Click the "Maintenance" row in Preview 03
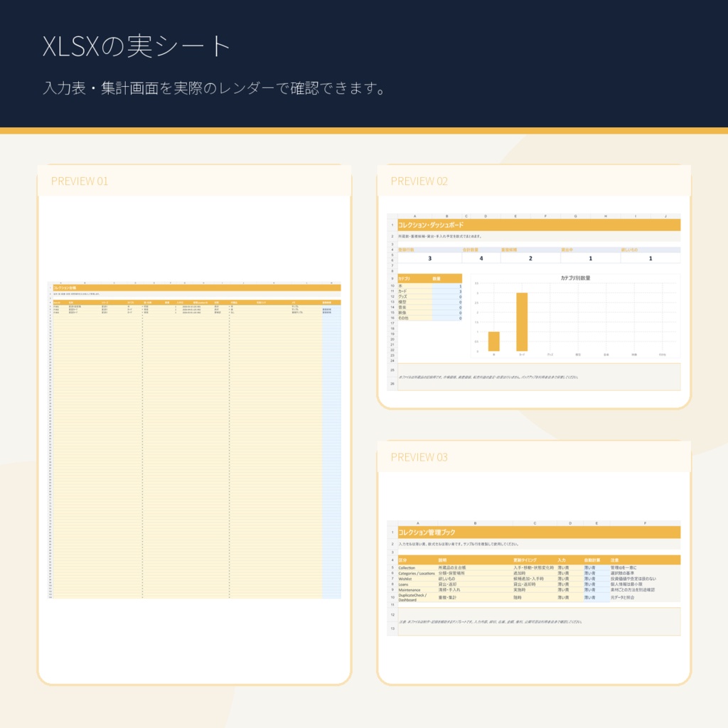This screenshot has width=728, height=728. 539,590
